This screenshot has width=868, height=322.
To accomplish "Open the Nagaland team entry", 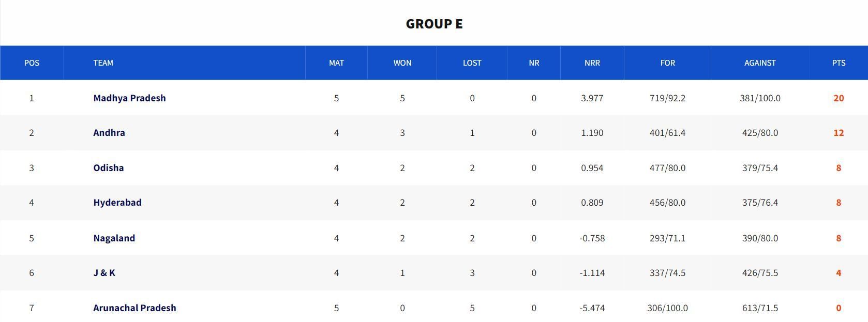I will pos(114,238).
